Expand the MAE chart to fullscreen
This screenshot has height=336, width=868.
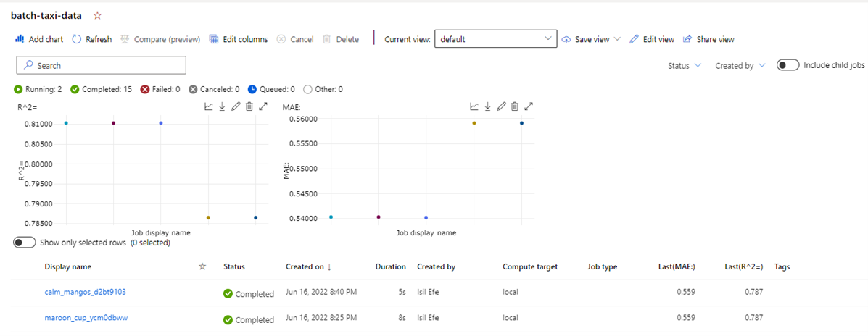point(529,106)
